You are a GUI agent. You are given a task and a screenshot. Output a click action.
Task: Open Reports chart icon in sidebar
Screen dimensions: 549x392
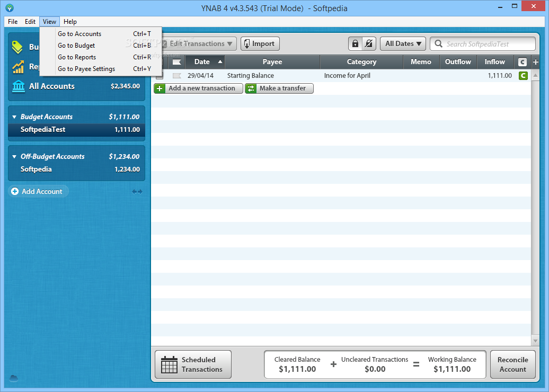(18, 67)
